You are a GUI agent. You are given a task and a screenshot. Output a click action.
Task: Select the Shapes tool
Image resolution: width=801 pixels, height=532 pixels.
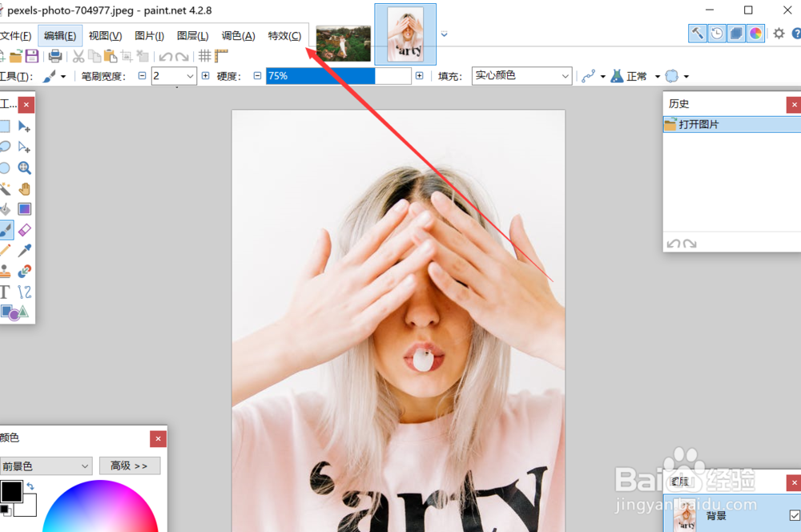tap(14, 312)
